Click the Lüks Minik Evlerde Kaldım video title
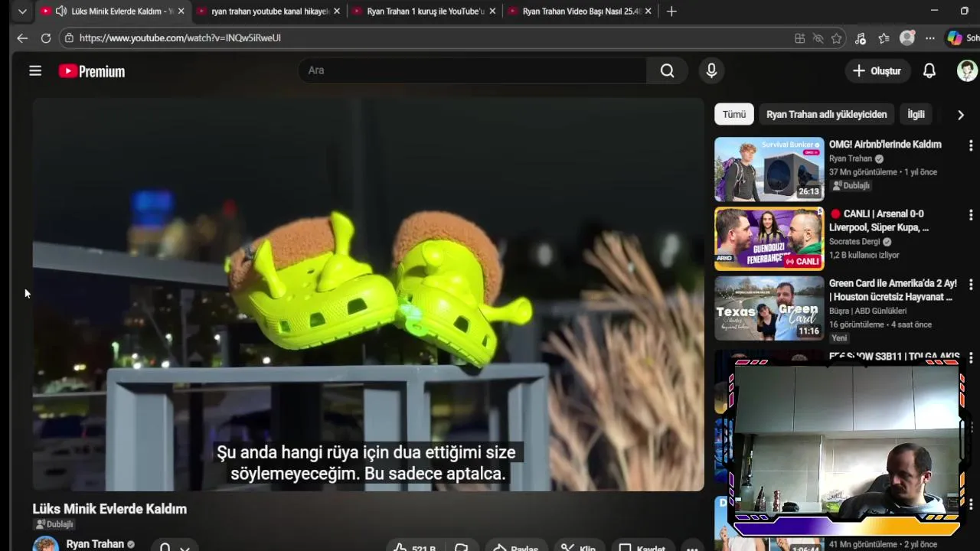 point(109,509)
